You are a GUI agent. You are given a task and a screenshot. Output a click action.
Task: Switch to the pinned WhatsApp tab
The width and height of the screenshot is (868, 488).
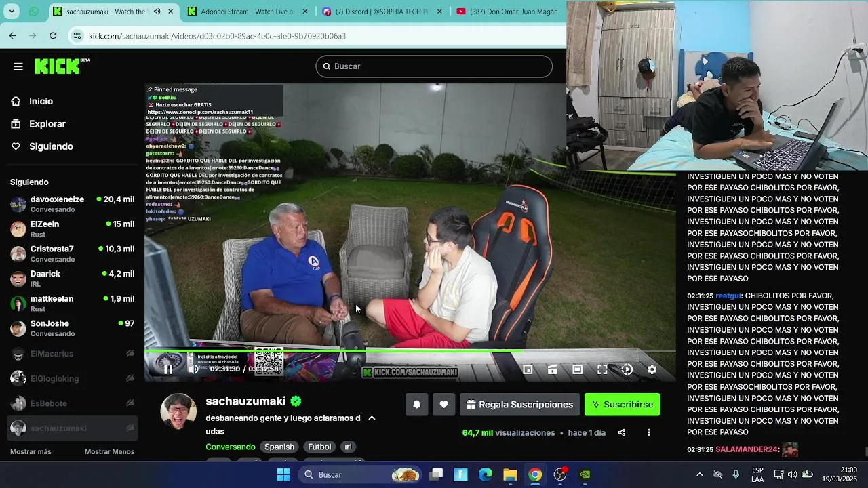[x=34, y=12]
